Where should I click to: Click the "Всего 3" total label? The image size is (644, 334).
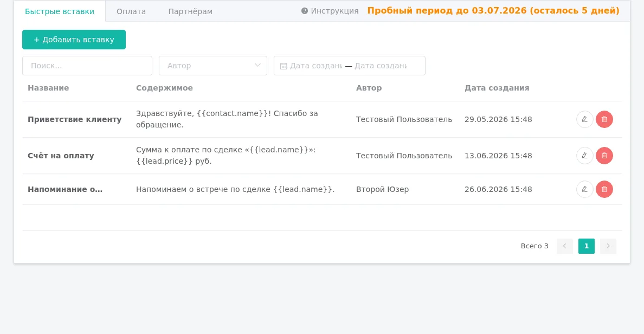tap(534, 246)
